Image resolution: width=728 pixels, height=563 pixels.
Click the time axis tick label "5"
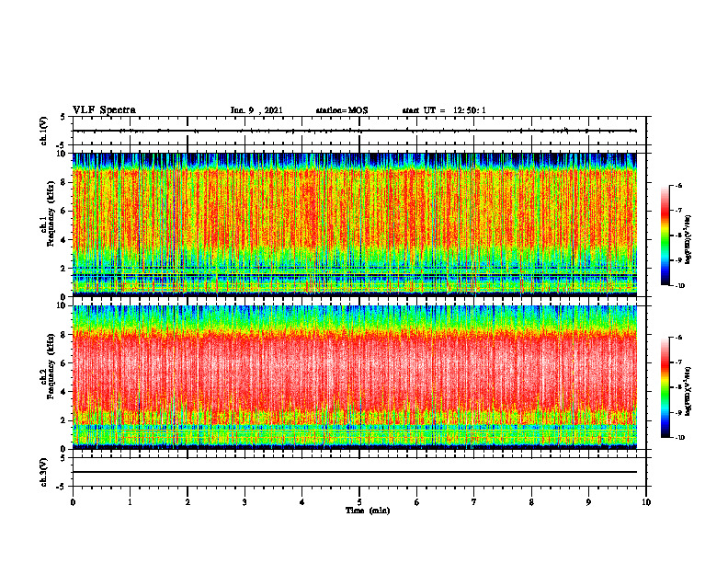pyautogui.click(x=359, y=502)
